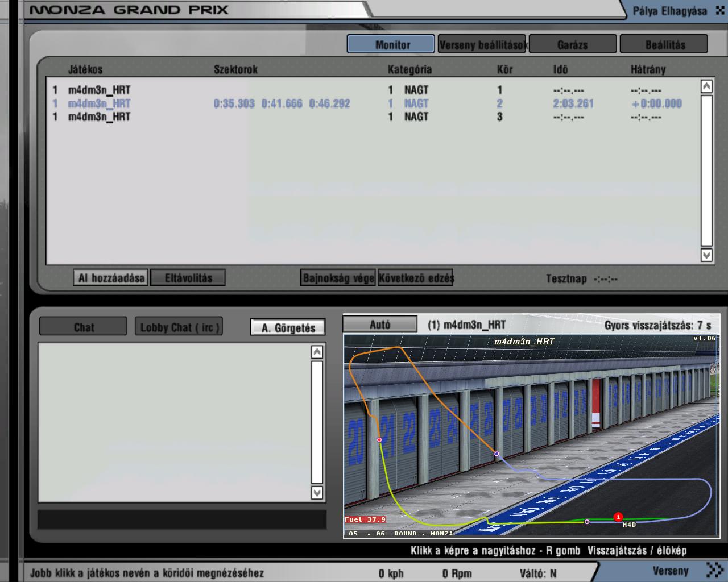Click the Eltávolítás button
The image size is (728, 582).
click(188, 278)
